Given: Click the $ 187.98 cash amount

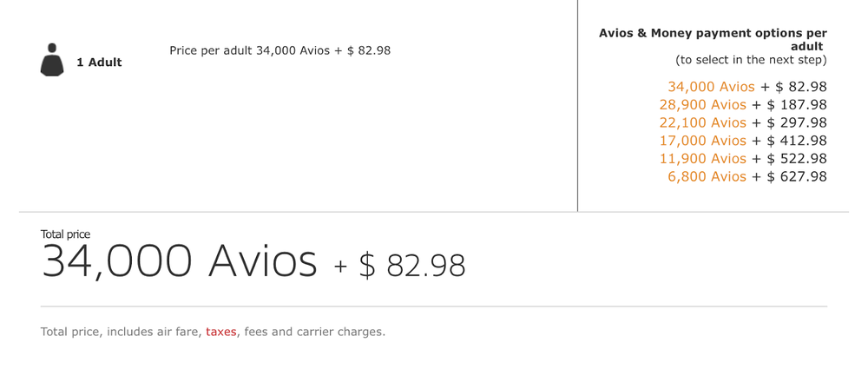Looking at the screenshot, I should click(797, 105).
